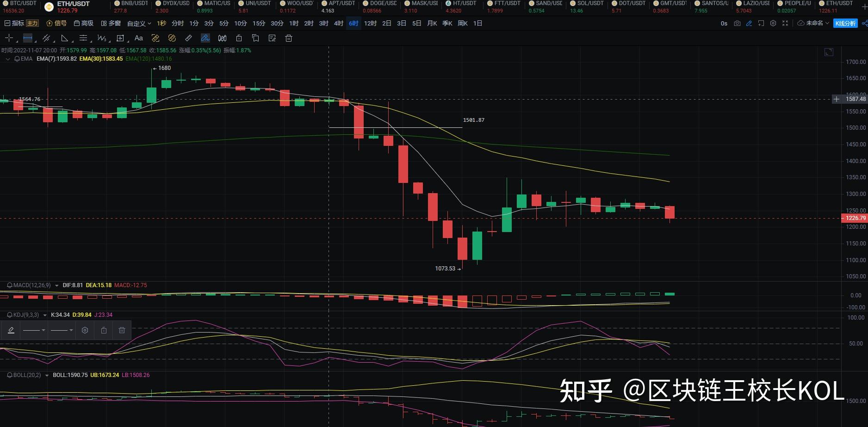Click the ruler measure tool
The image size is (868, 427).
188,38
